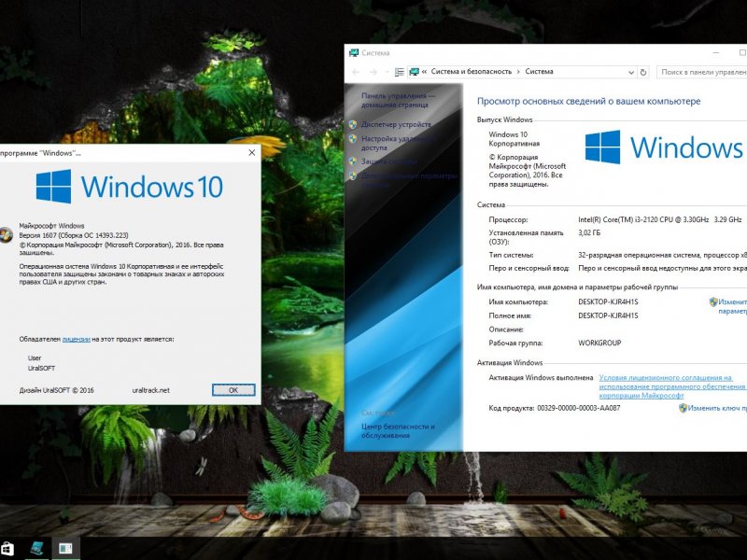
Task: Minimize the Система window
Action: click(716, 52)
